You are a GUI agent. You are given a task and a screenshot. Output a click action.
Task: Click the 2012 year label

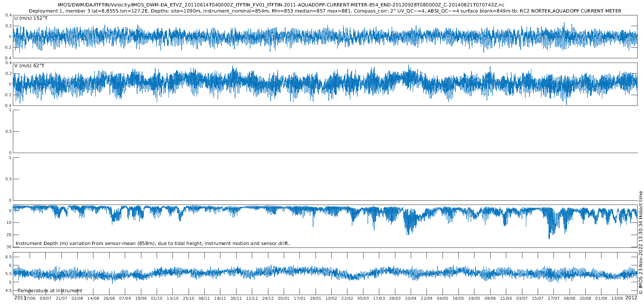[x=631, y=298]
